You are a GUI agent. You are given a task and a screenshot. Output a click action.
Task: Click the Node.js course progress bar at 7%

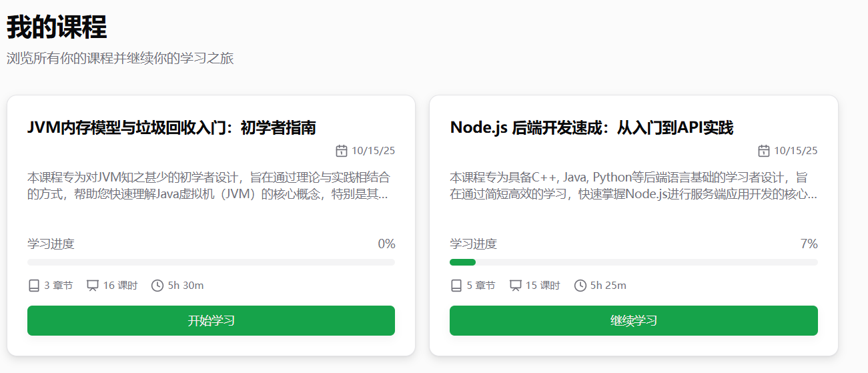click(x=633, y=262)
